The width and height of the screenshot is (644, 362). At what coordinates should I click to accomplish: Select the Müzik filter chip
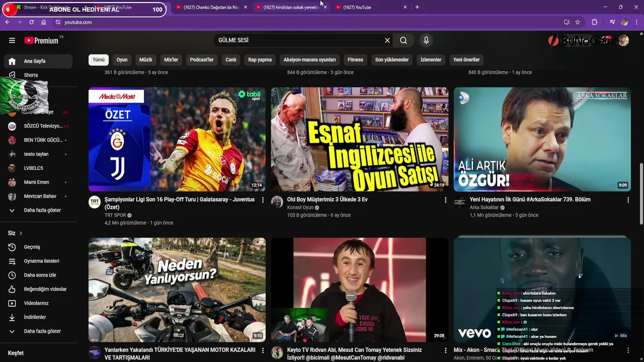point(146,60)
